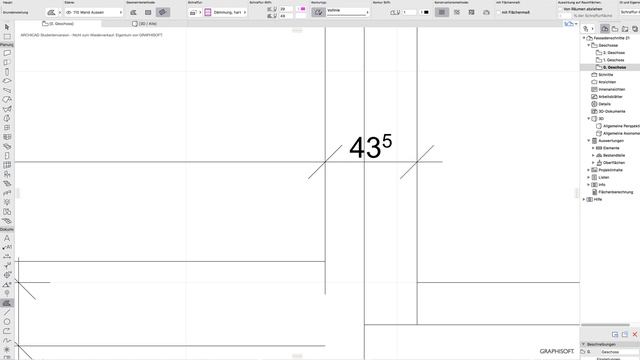Collapse the 3D node in Navigator
This screenshot has height=360, width=640.
(x=589, y=119)
